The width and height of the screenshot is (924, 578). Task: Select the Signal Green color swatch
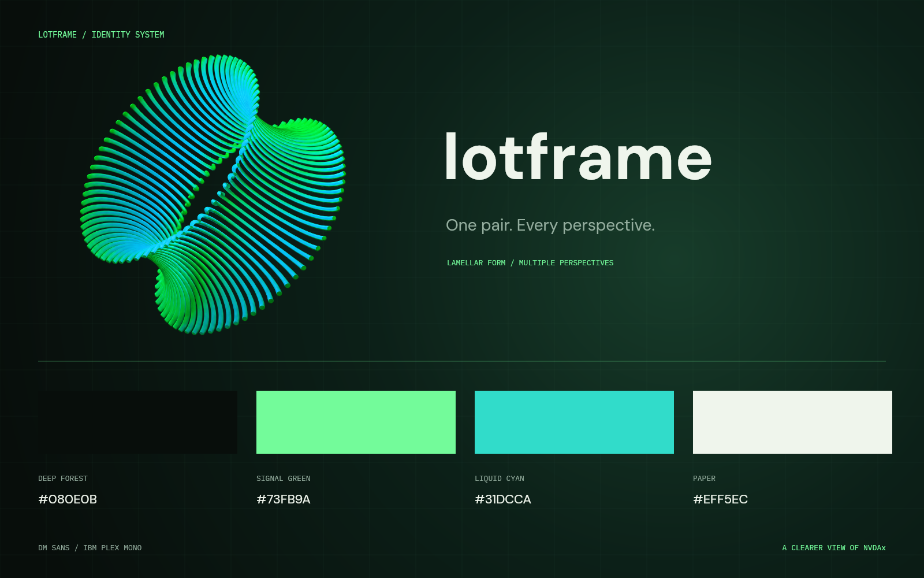click(x=356, y=422)
